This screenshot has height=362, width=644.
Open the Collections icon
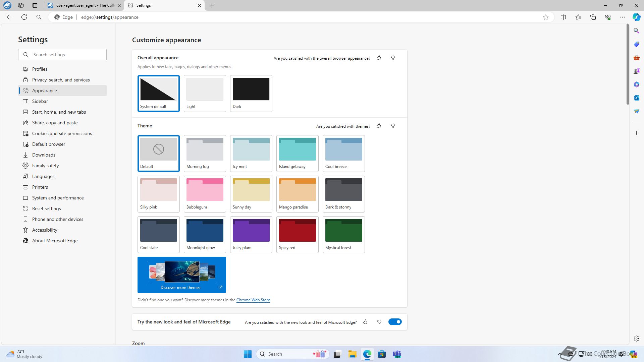(x=593, y=17)
